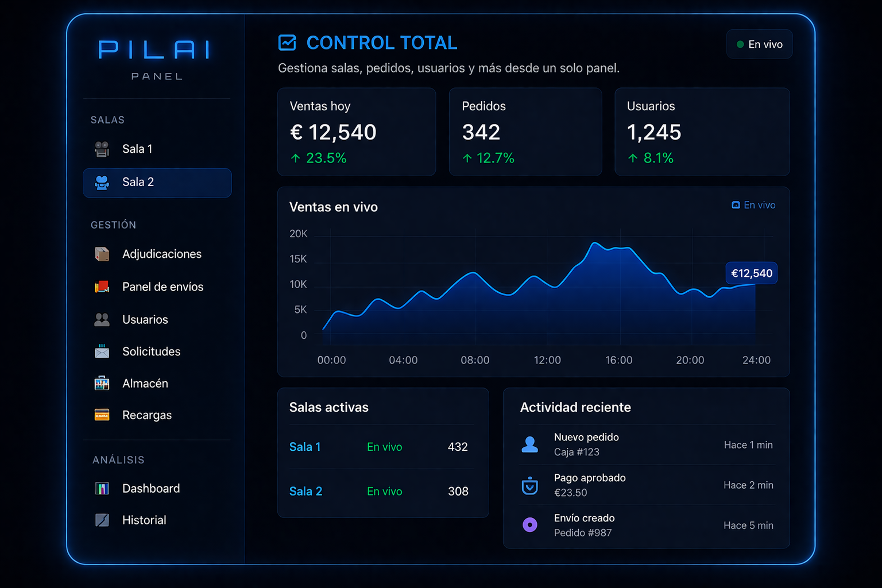This screenshot has height=588, width=882.
Task: Click the Historial icon in sidebar
Action: point(102,520)
